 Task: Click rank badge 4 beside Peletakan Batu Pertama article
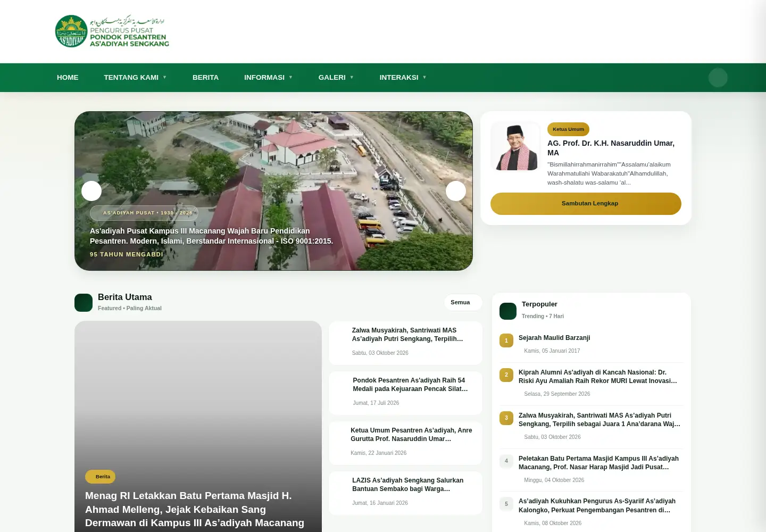click(506, 461)
